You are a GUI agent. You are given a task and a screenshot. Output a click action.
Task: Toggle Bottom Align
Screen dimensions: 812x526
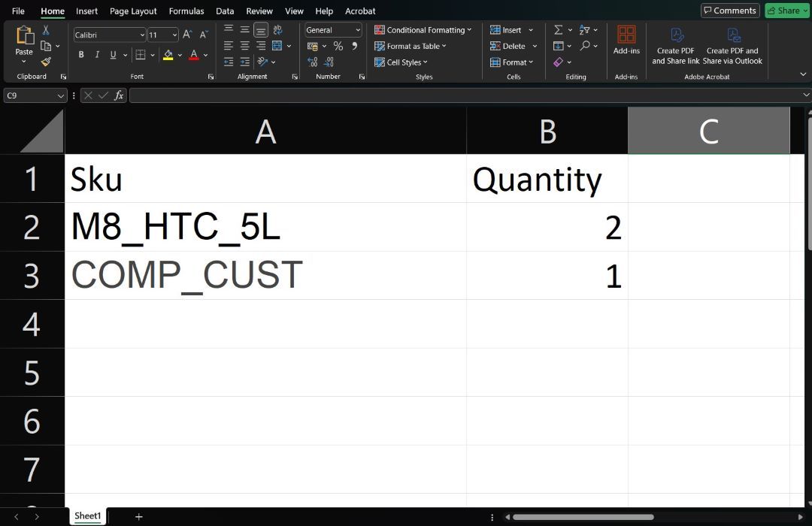tap(261, 31)
